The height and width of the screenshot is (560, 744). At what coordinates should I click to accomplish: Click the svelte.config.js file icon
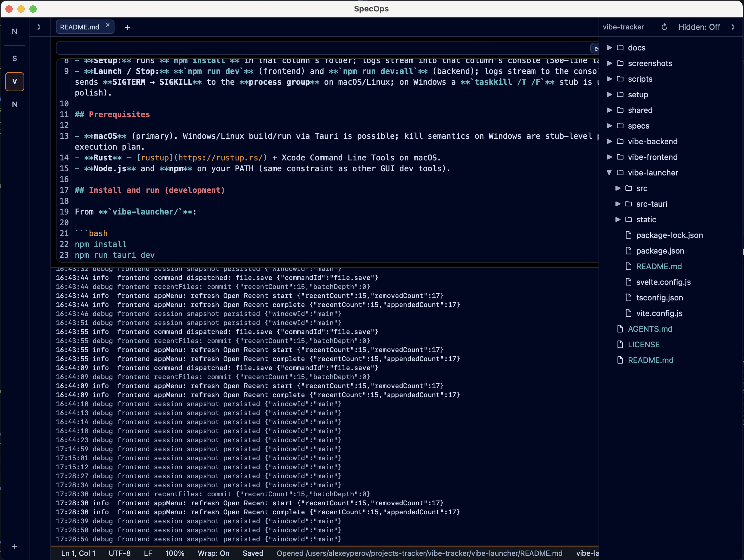coord(628,282)
